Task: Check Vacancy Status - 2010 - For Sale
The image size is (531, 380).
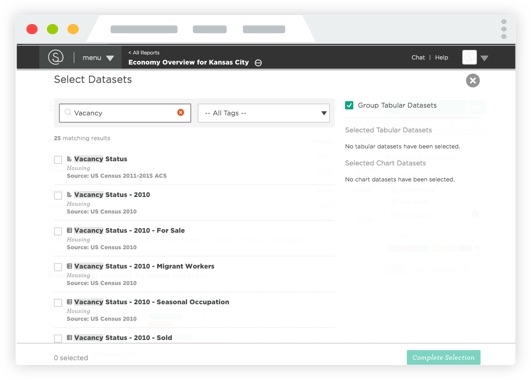Action: click(x=58, y=231)
